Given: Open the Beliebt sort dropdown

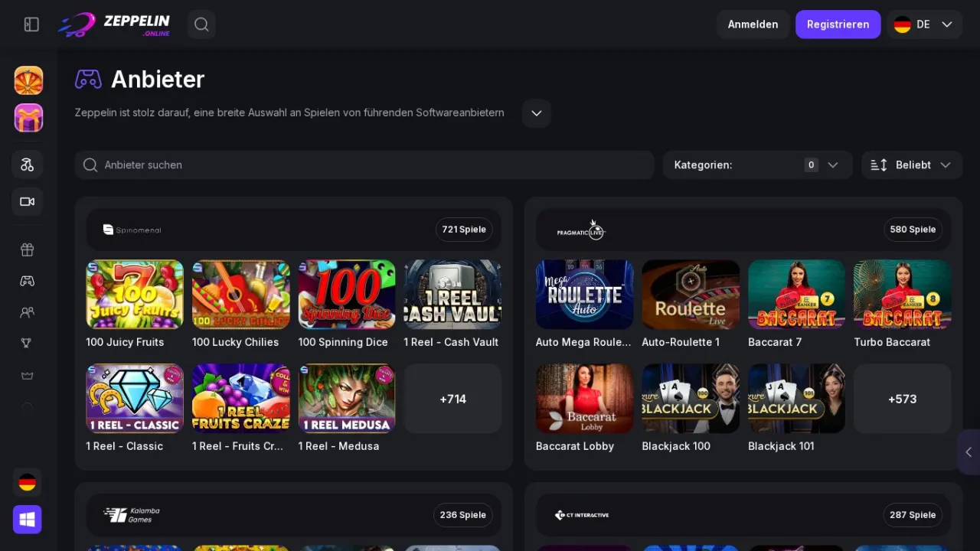Looking at the screenshot, I should (912, 165).
